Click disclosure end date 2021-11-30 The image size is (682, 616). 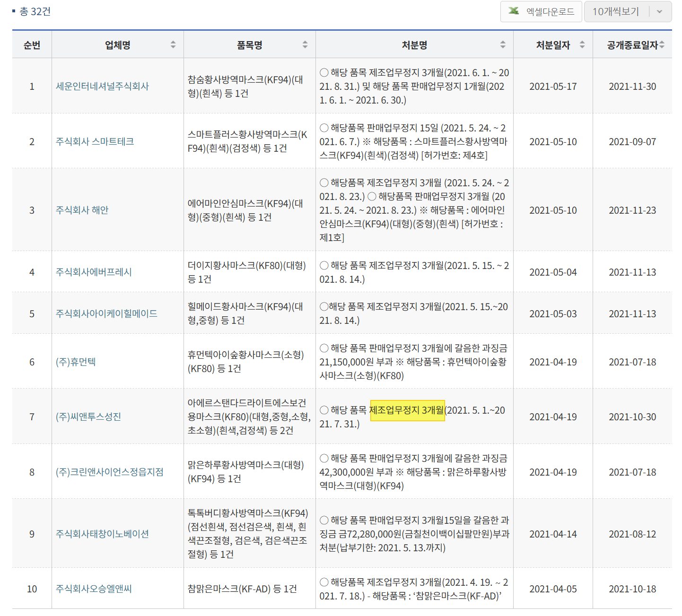click(632, 87)
